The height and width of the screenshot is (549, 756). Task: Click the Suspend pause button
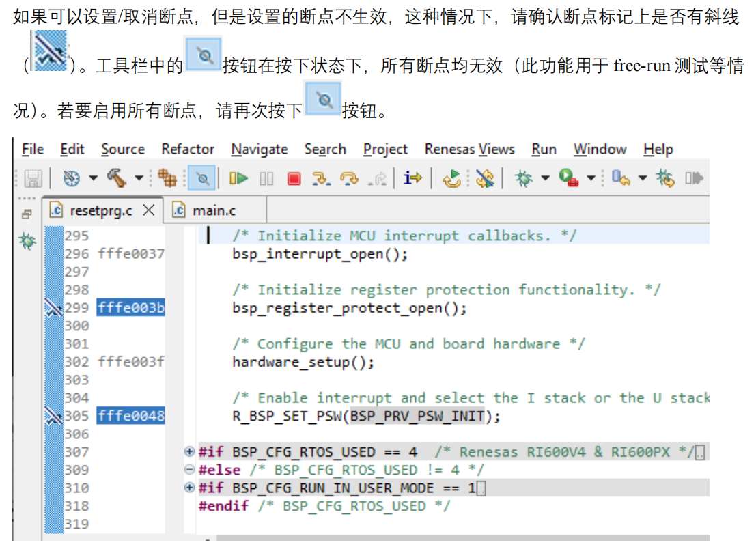pos(266,179)
